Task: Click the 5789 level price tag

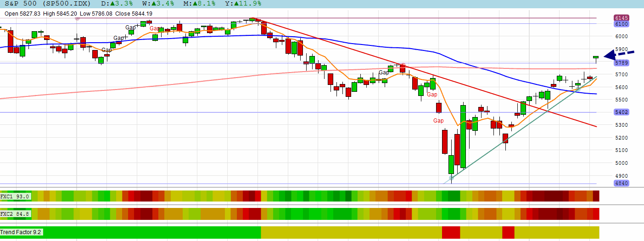Action: click(x=621, y=62)
